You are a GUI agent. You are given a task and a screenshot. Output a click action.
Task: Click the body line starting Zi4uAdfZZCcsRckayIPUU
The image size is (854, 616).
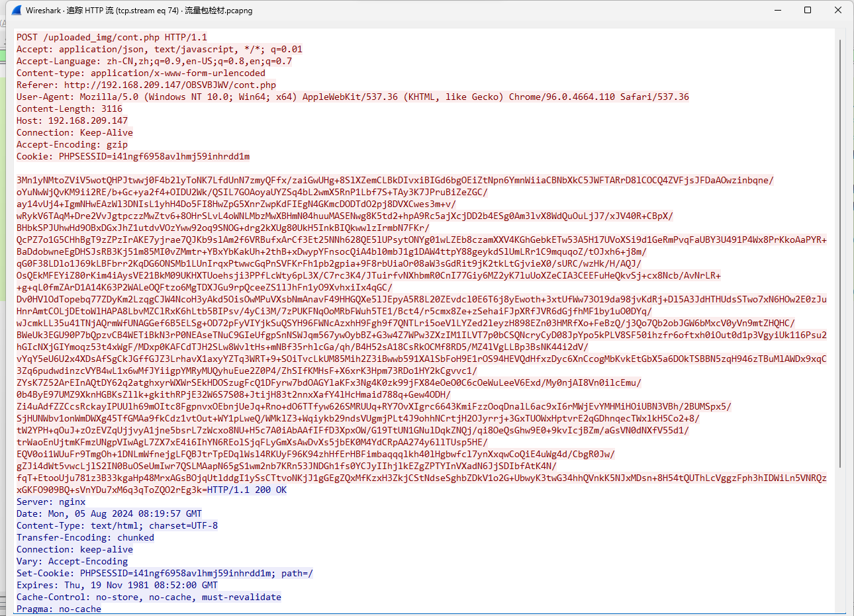click(x=374, y=406)
